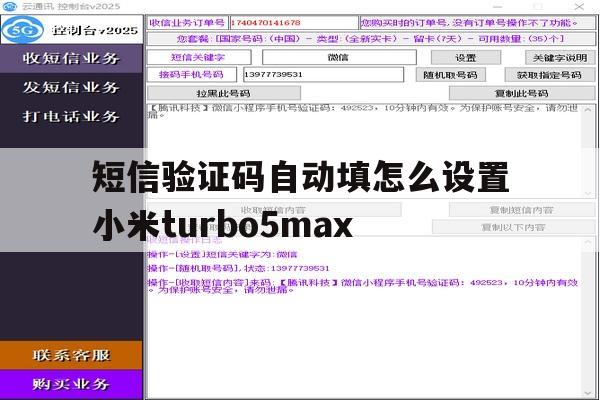
Task: Click 复制短信内容 button
Action: coord(522,210)
